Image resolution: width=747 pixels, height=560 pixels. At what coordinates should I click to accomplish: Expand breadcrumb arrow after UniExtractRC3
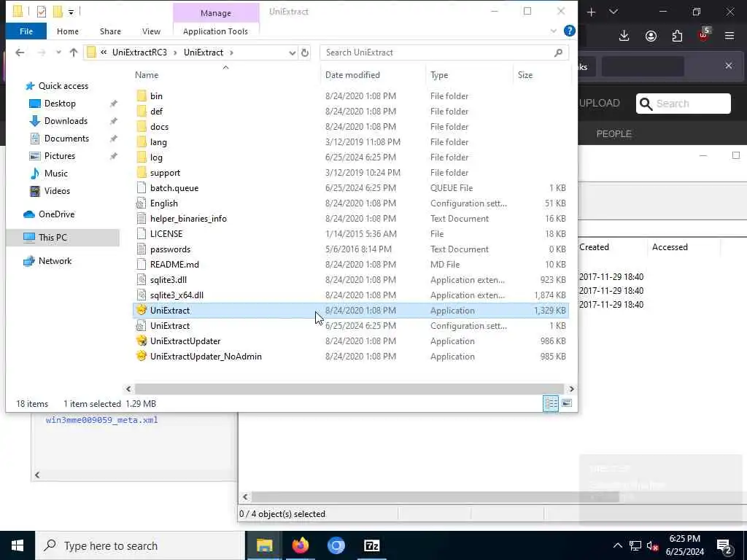tap(175, 52)
